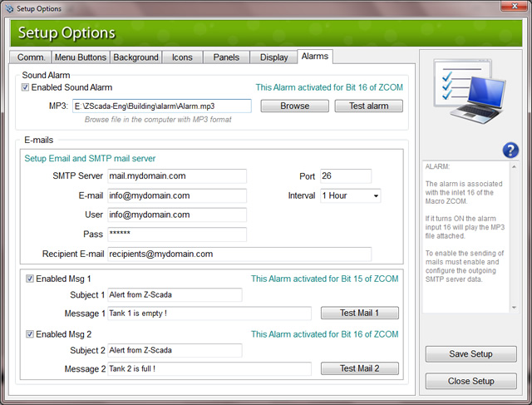
Task: Go to the Icons tab
Action: (x=182, y=57)
